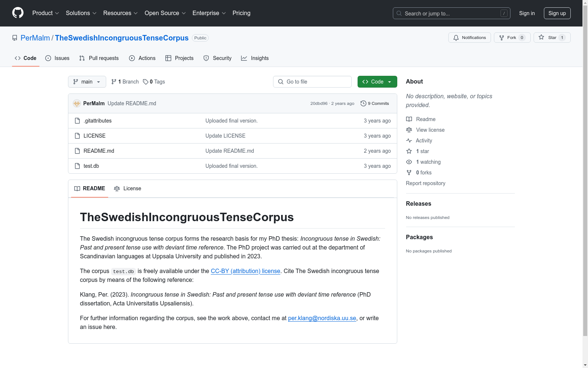Expand the green Code dropdown button

(377, 82)
